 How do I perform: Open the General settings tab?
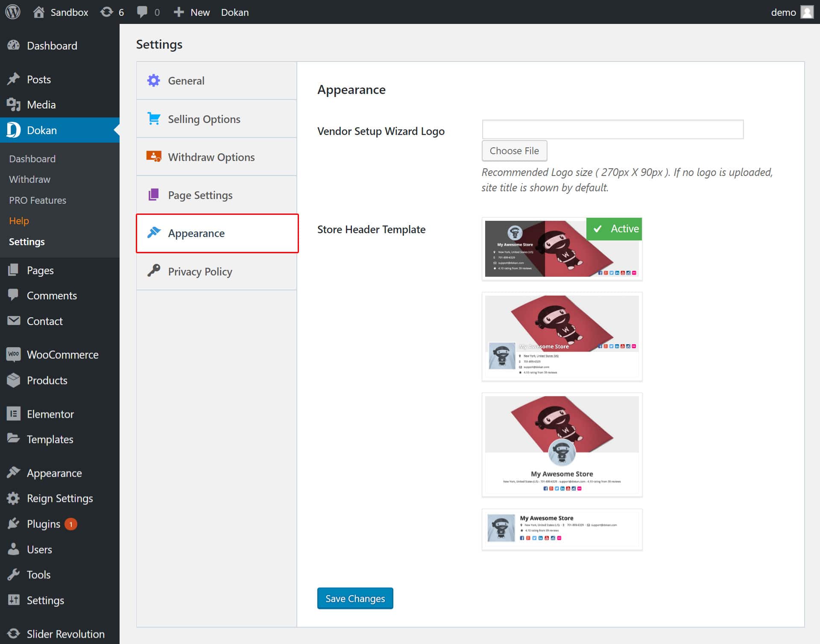tap(217, 81)
